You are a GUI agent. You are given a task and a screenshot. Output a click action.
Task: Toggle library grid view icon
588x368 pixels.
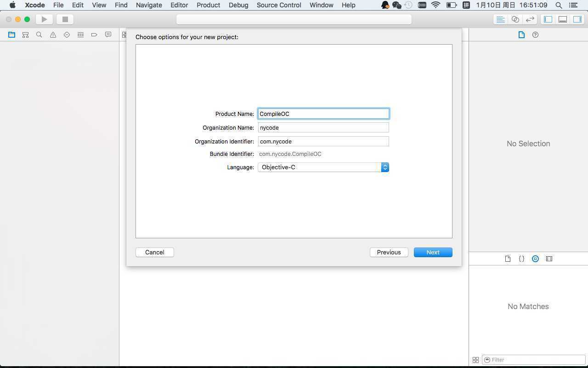coord(475,360)
